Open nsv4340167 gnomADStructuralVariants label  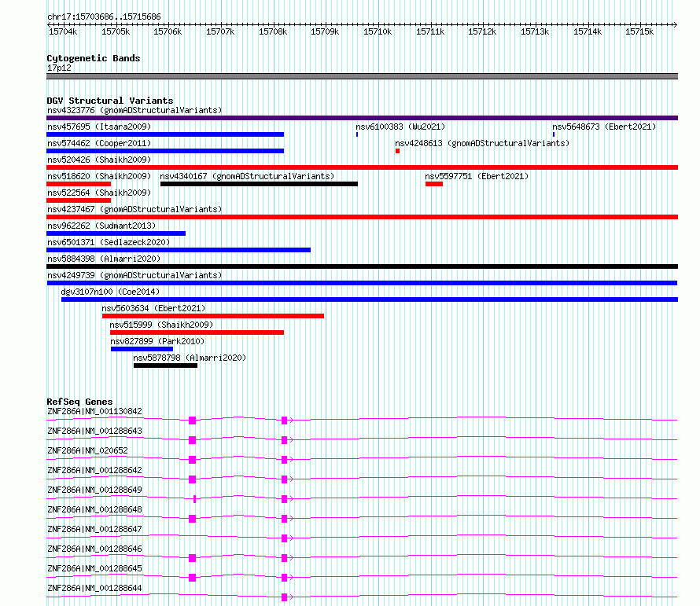click(247, 176)
